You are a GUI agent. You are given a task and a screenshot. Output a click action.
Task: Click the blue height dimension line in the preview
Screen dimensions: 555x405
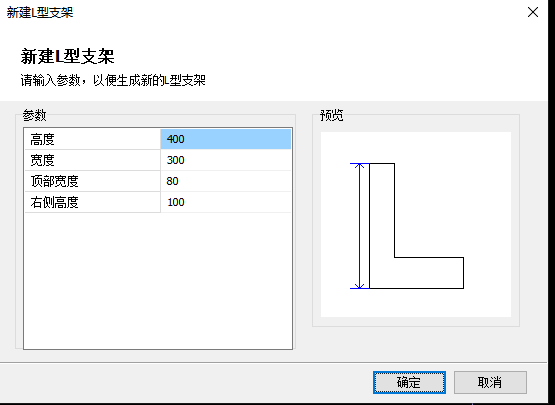click(360, 226)
